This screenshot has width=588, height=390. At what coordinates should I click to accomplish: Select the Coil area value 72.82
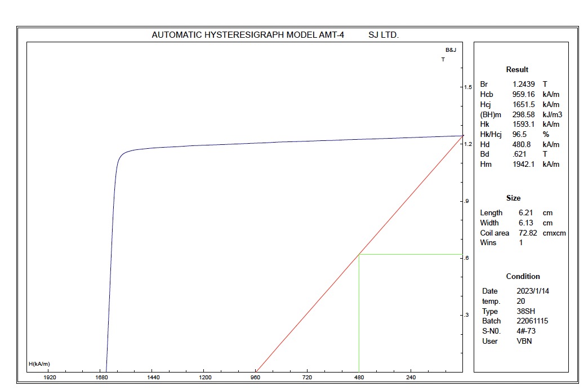click(528, 233)
